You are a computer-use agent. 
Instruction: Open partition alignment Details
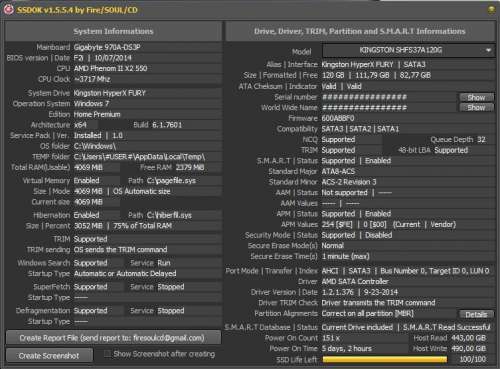pos(476,314)
